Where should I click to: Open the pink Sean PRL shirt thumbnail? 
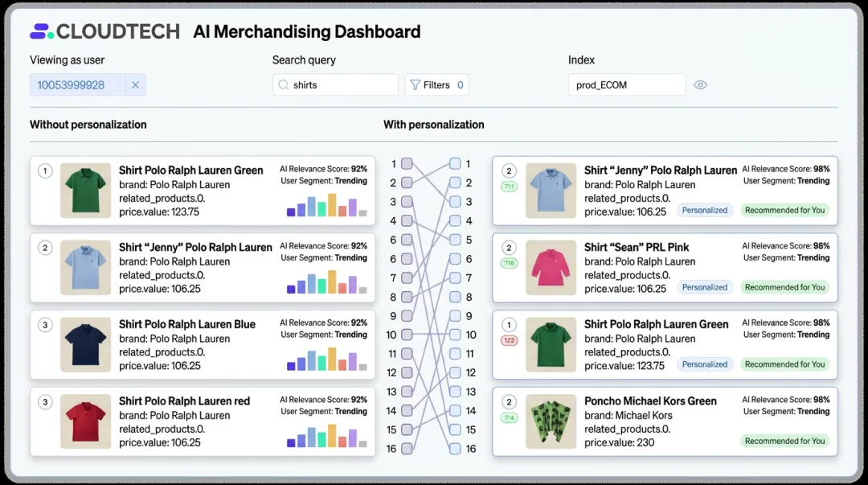[551, 268]
